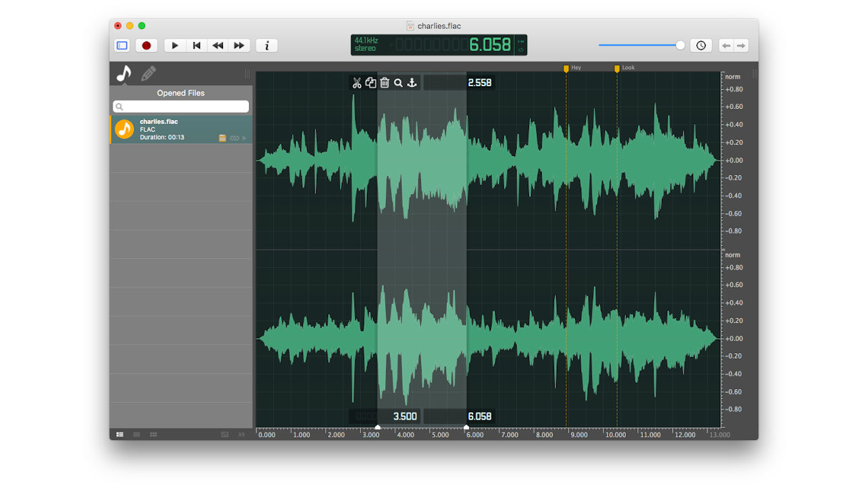Click the sidebar resize grip handle

tap(248, 73)
